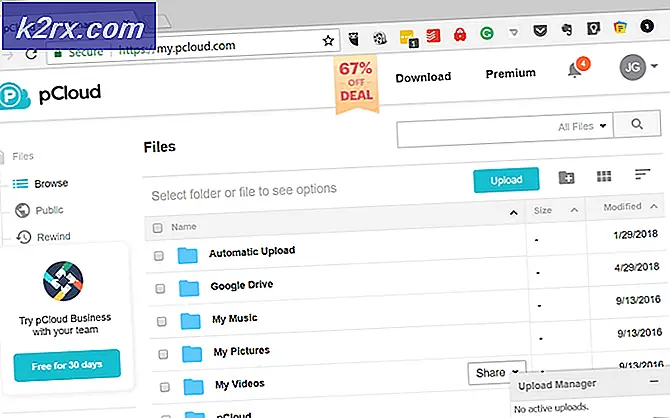Expand the All Files search filter dropdown
Screen dimensions: 670x418
pyautogui.click(x=582, y=127)
